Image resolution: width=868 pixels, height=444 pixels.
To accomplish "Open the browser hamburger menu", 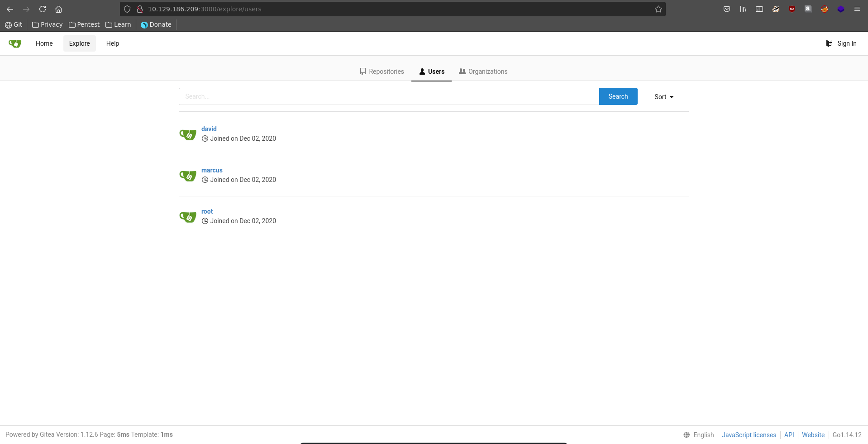I will [857, 9].
